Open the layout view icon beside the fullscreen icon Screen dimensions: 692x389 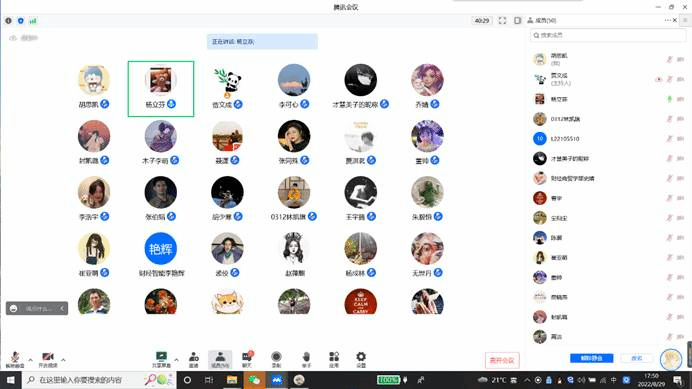(518, 20)
